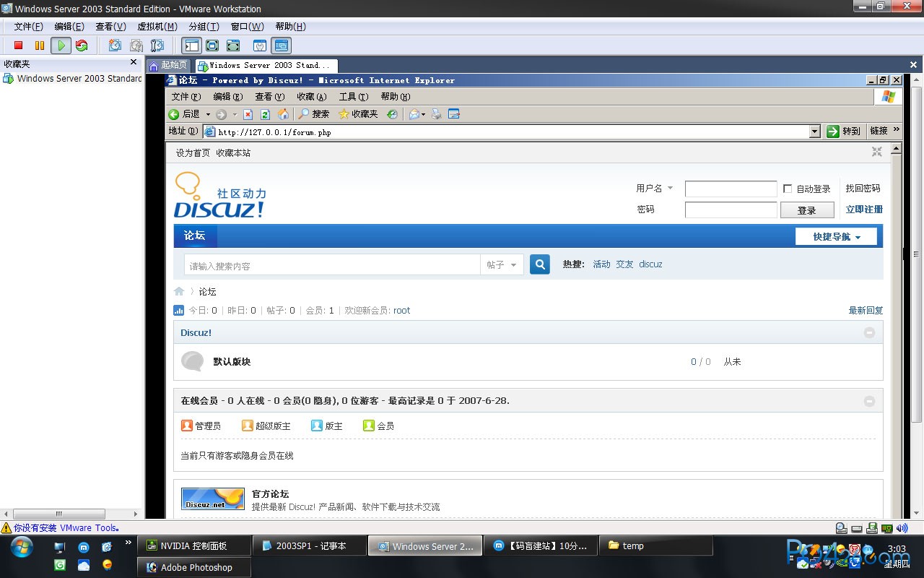Open the IE Back history dropdown arrow

[x=208, y=114]
